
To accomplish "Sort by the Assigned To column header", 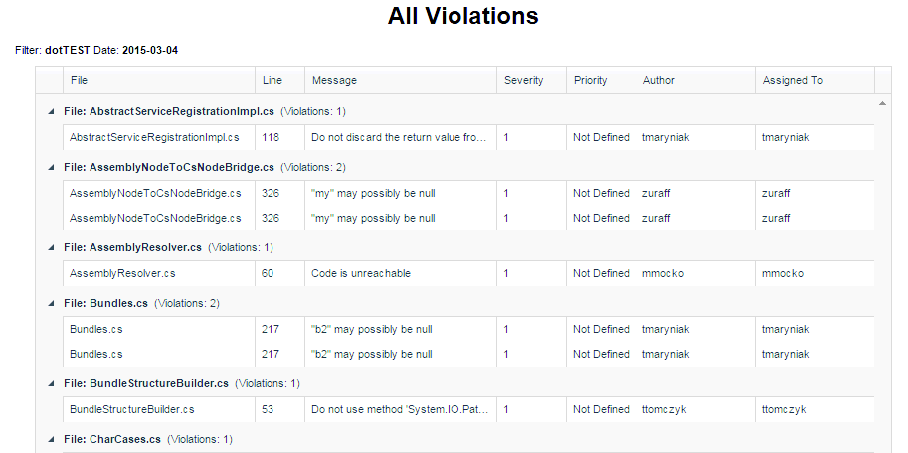I will click(815, 81).
